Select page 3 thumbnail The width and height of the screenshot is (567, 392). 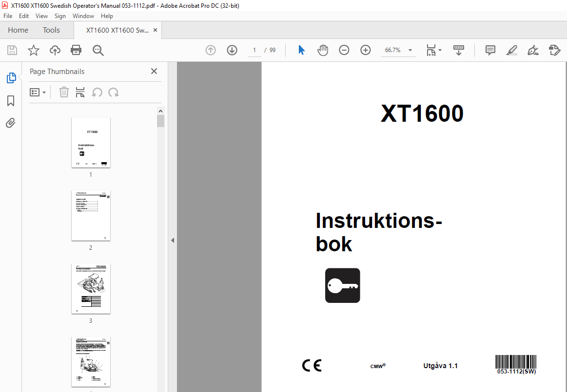click(x=91, y=288)
